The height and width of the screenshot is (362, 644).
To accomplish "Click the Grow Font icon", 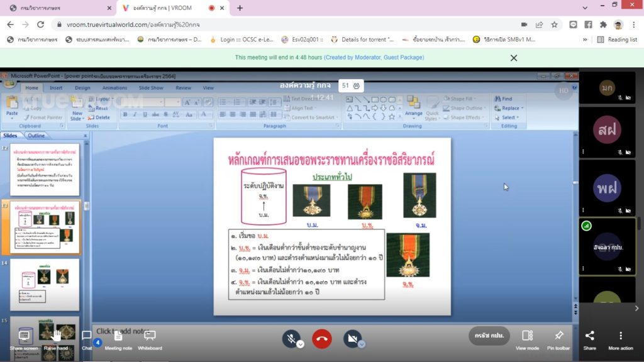I will point(187,102).
